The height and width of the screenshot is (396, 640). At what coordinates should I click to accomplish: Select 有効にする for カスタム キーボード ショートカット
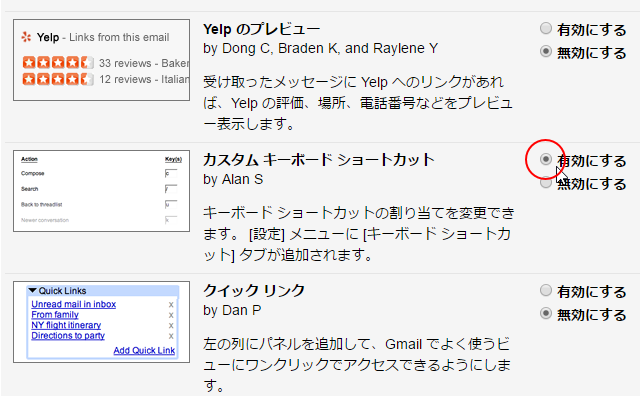point(546,159)
